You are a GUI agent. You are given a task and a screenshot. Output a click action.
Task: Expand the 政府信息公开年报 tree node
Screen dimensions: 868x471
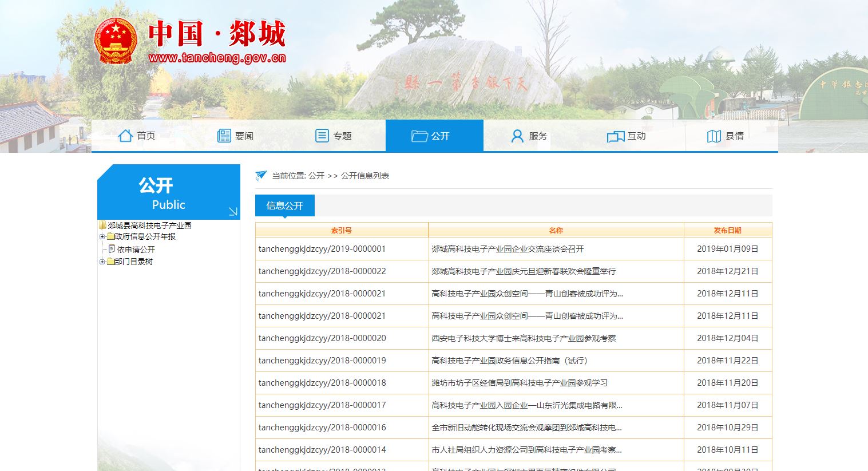[x=102, y=236]
